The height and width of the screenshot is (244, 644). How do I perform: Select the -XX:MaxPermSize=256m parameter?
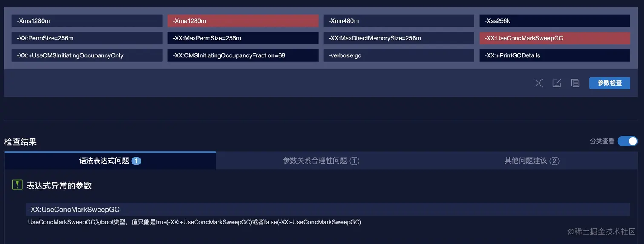click(243, 38)
